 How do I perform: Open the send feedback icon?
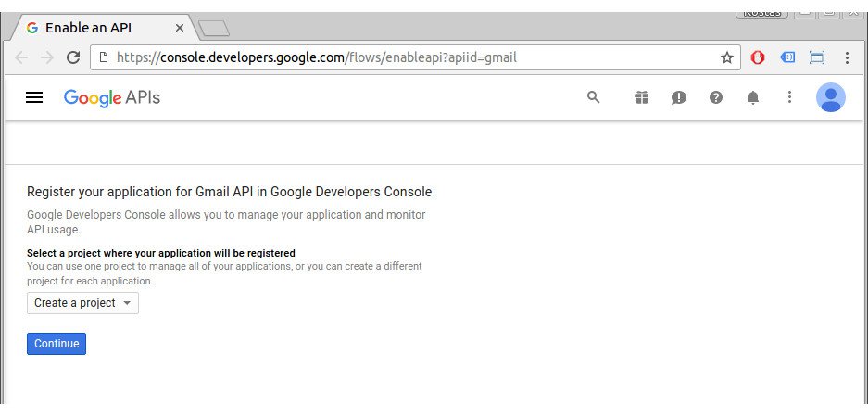pos(679,97)
